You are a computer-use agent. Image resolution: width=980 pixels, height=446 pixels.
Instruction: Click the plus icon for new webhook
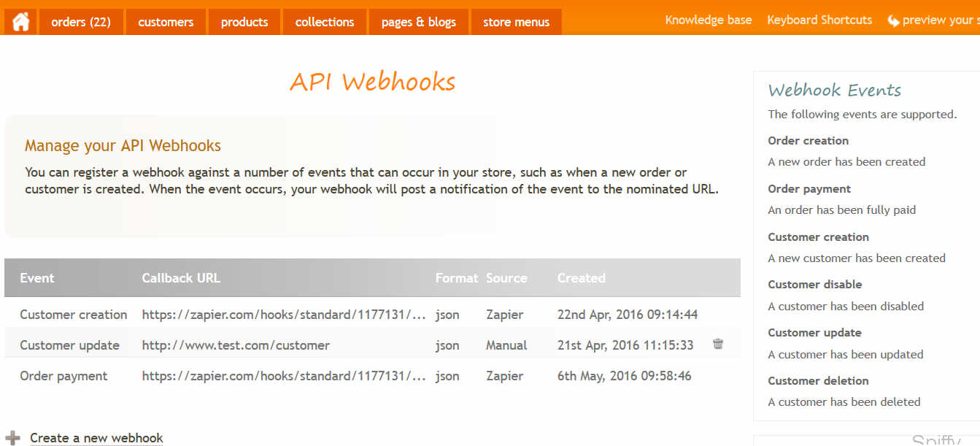pyautogui.click(x=12, y=438)
